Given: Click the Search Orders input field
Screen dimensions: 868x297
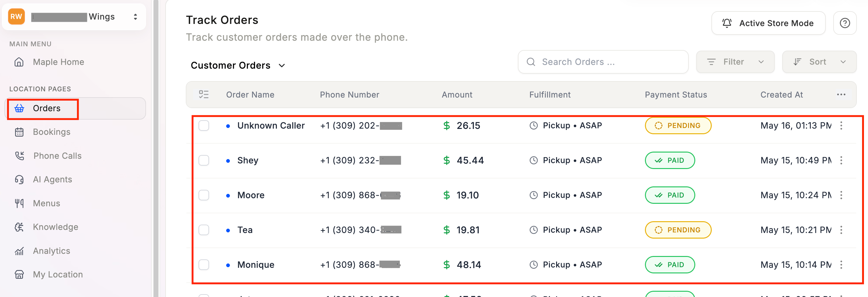Looking at the screenshot, I should [x=603, y=62].
